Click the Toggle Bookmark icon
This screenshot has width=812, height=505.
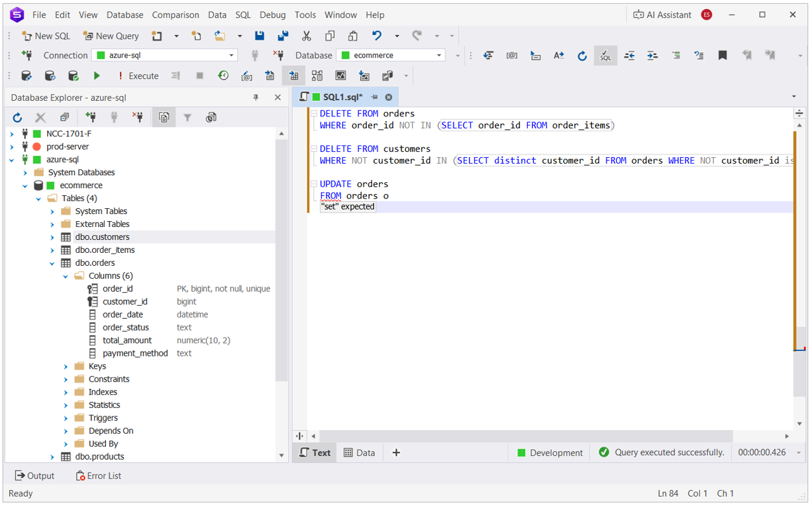(x=723, y=56)
